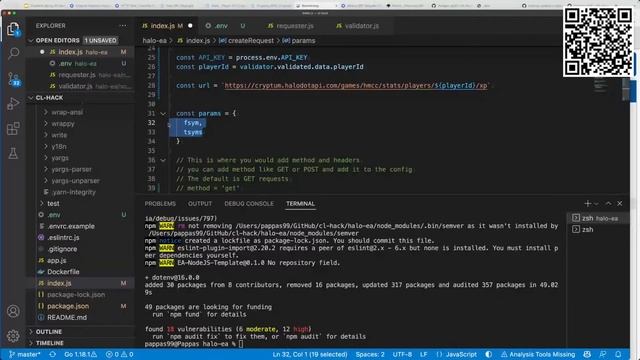Open Dockerfile in the file tree
The image size is (640, 360).
(63, 272)
